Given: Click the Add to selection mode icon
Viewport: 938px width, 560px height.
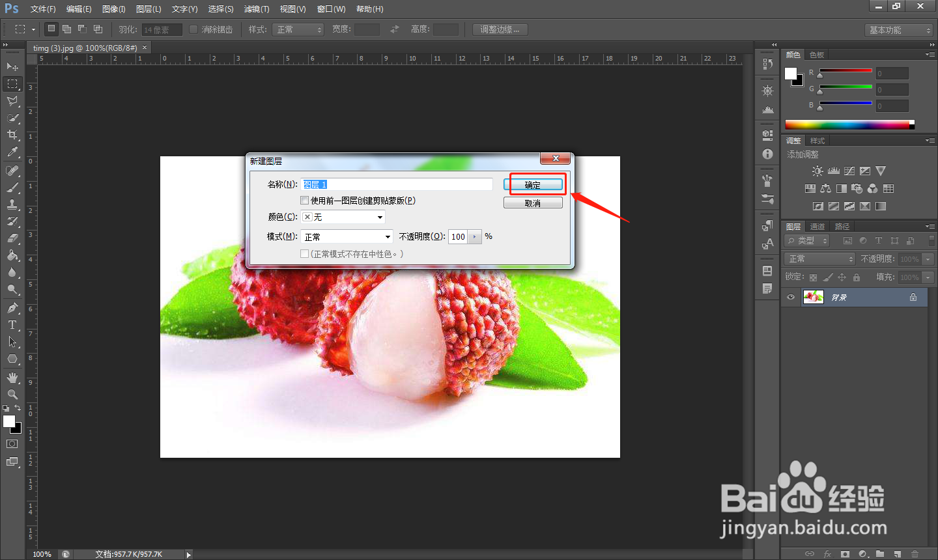Looking at the screenshot, I should coord(66,29).
